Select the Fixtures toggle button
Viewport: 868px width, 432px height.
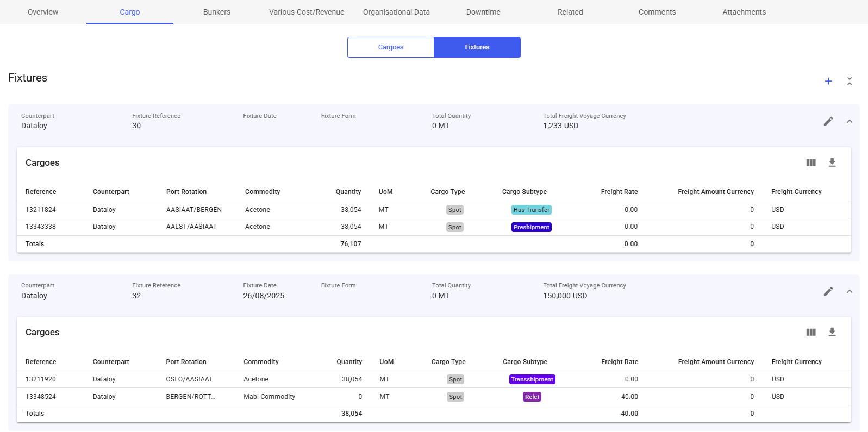point(477,47)
